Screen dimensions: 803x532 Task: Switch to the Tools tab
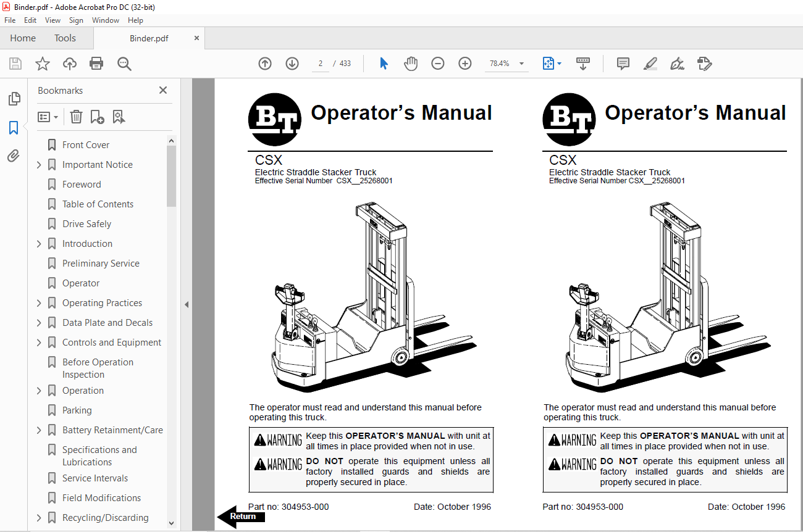[65, 38]
